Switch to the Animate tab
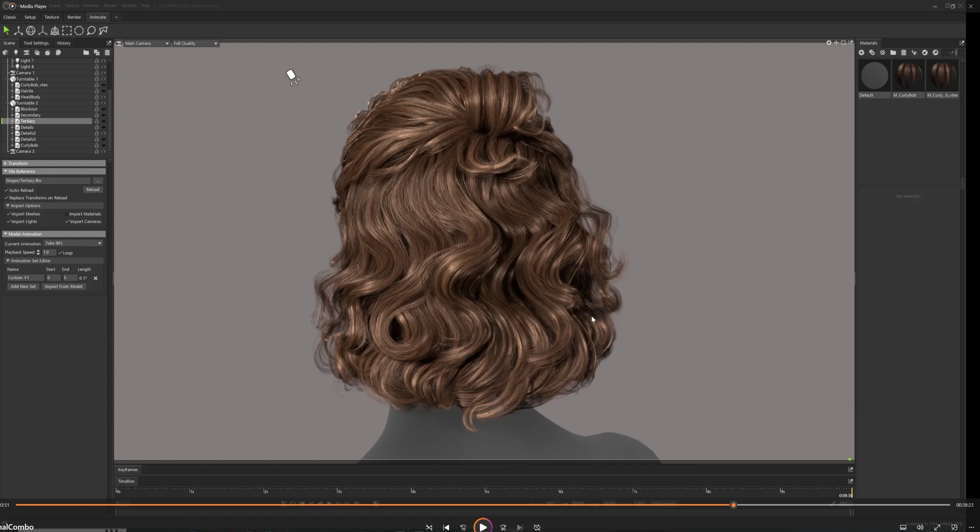Screen dimensions: 980x532 pos(98,17)
